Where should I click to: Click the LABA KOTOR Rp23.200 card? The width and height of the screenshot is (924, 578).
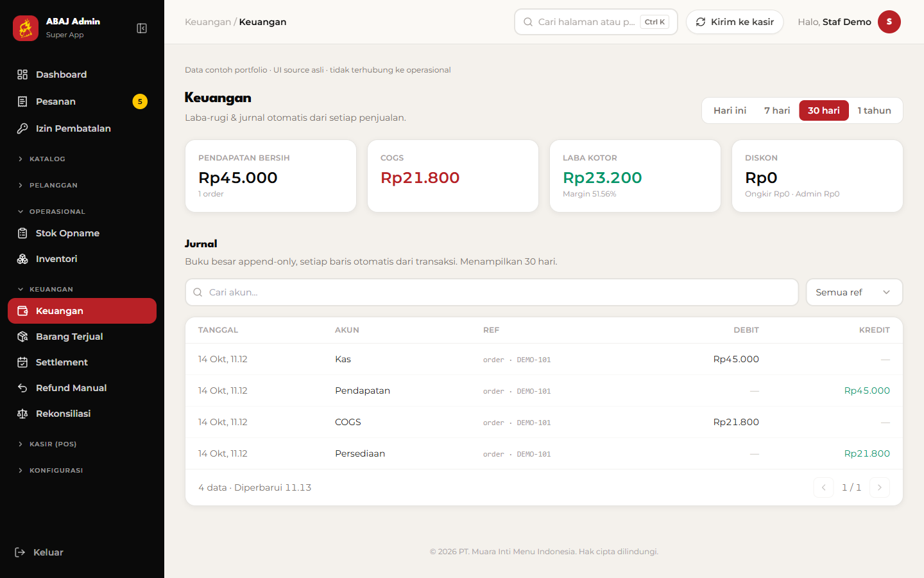point(635,176)
